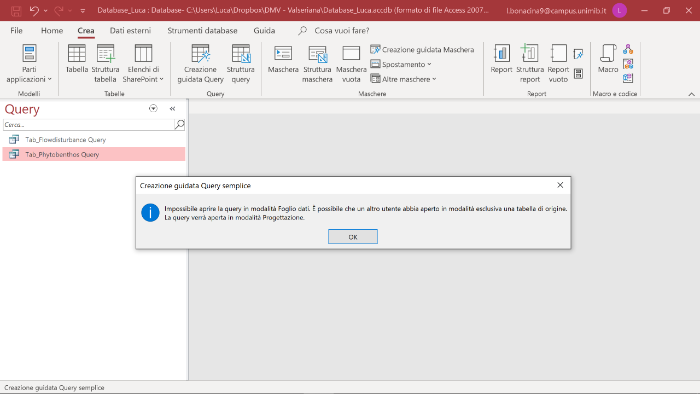This screenshot has height=394, width=700.
Task: Confirm the dialog with OK
Action: click(x=353, y=237)
